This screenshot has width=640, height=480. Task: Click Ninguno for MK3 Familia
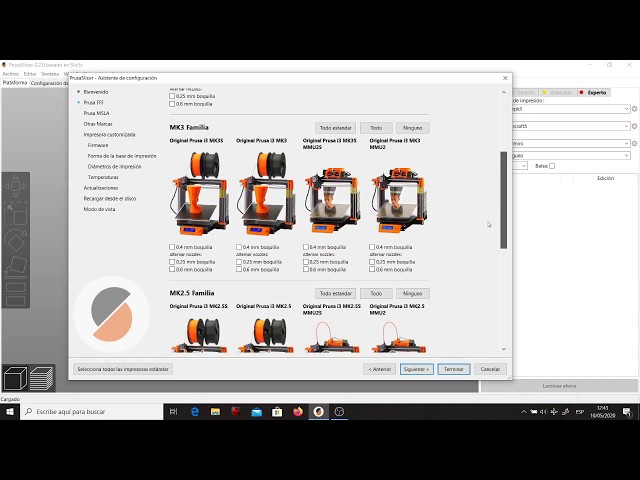[x=413, y=128]
